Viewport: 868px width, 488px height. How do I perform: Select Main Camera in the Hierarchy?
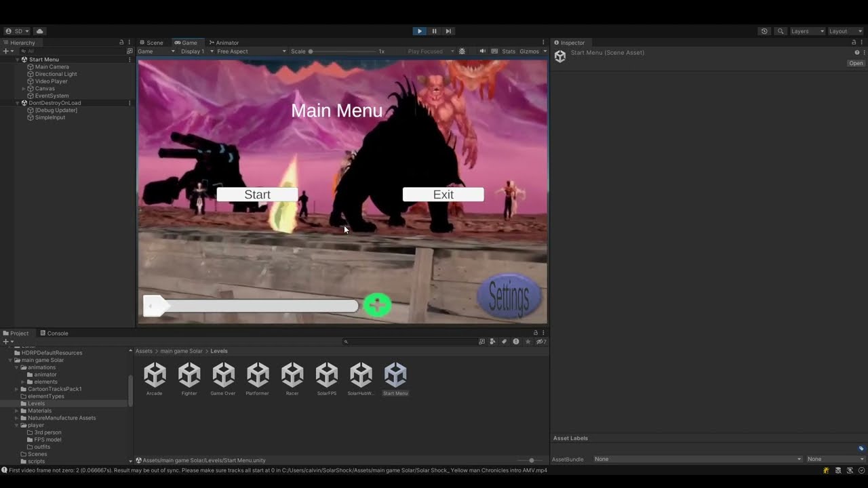click(x=52, y=67)
